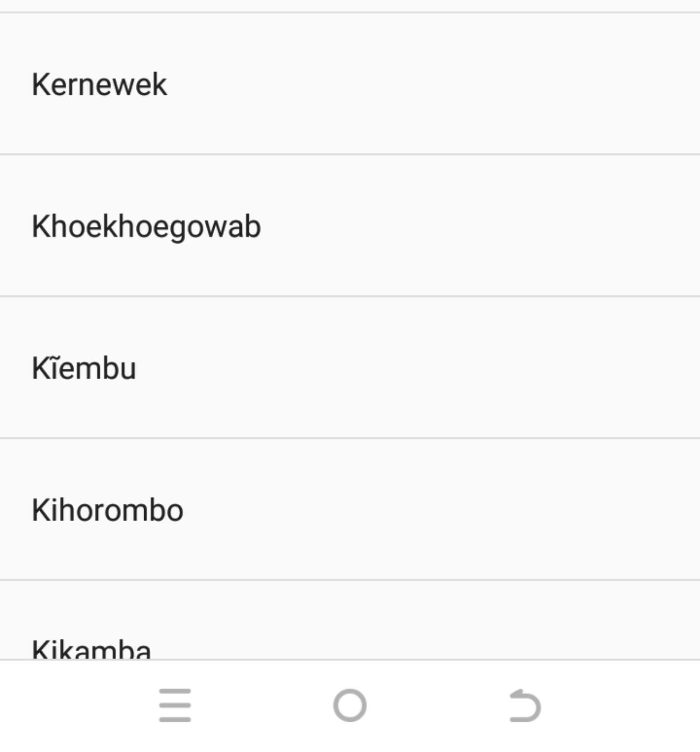
Task: Click the Khoekhoegowab text label
Action: (146, 227)
